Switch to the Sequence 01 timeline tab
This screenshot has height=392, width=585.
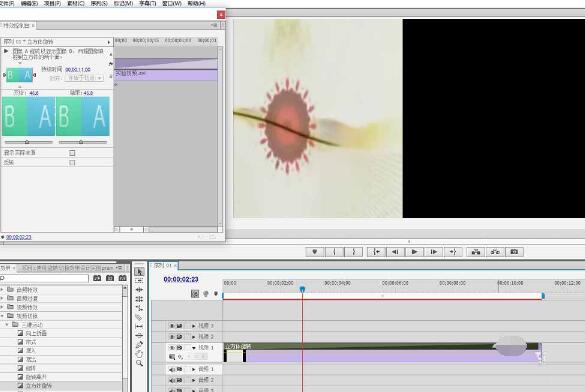click(163, 266)
